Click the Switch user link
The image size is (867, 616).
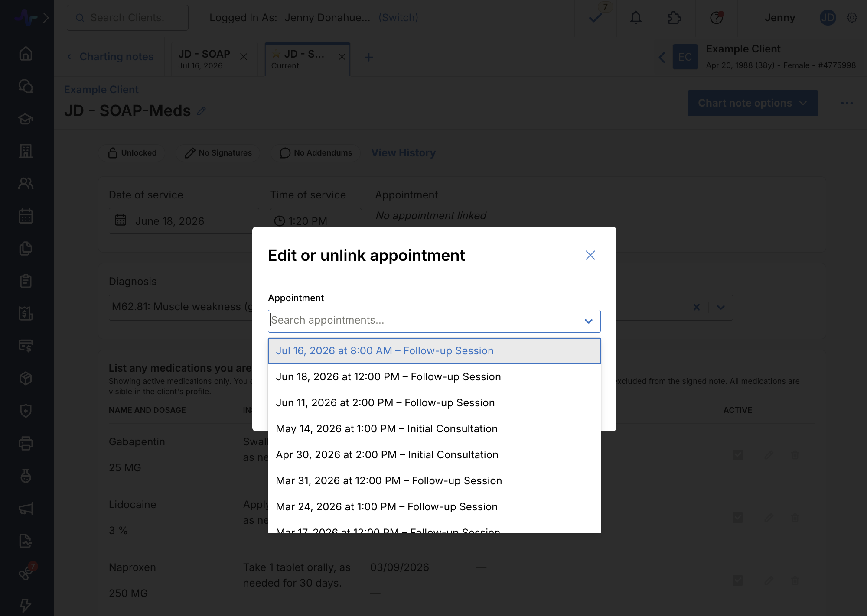398,18
